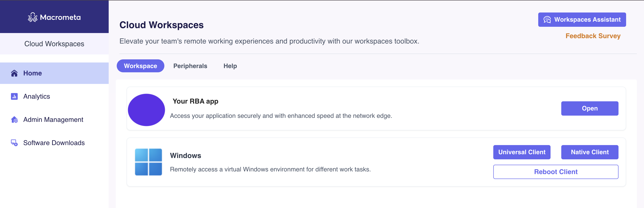Click the Analytics bar chart icon
644x208 pixels.
pos(14,96)
